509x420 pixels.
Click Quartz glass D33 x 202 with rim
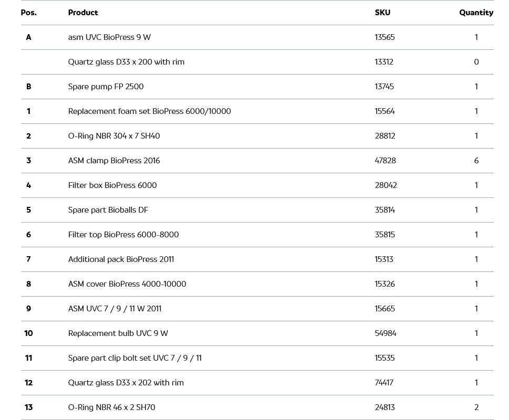126,383
